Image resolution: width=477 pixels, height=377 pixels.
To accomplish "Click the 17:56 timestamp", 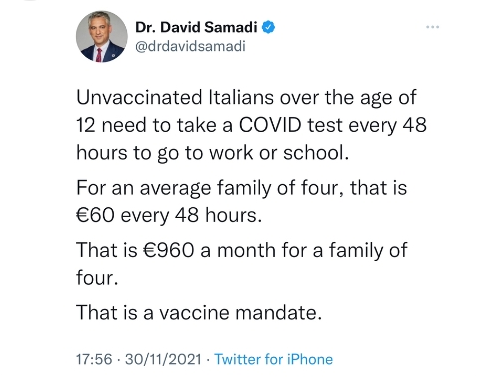I will pyautogui.click(x=94, y=359).
